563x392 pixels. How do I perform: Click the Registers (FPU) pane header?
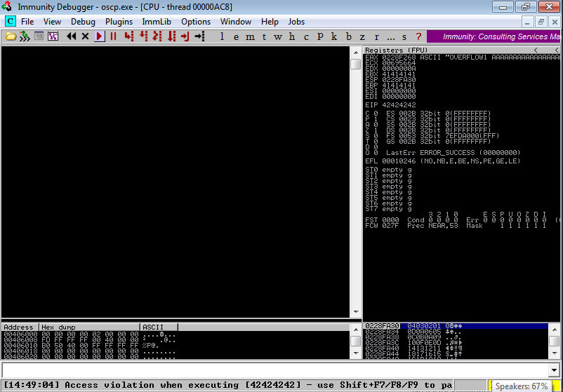pyautogui.click(x=462, y=50)
